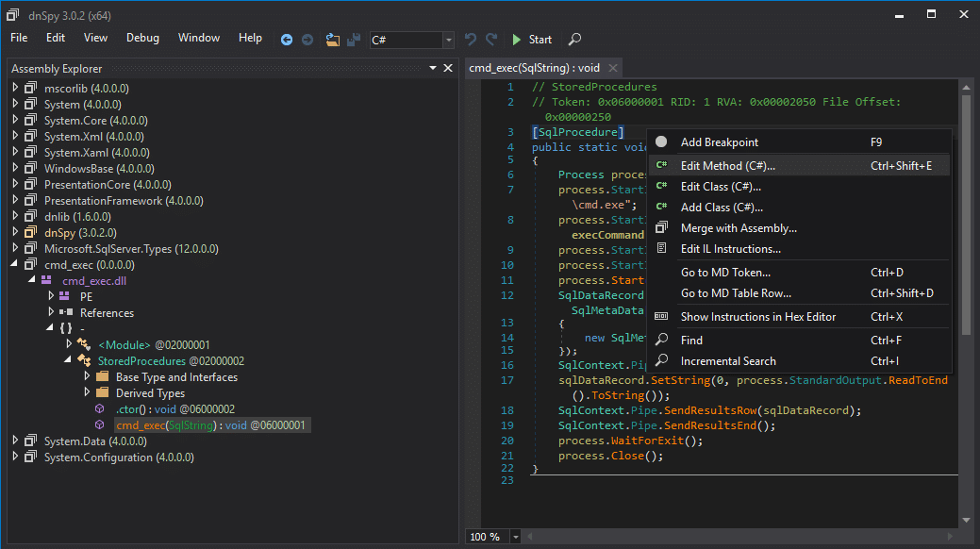Click the Save All toolbar icon
The height and width of the screenshot is (549, 980).
pos(354,40)
